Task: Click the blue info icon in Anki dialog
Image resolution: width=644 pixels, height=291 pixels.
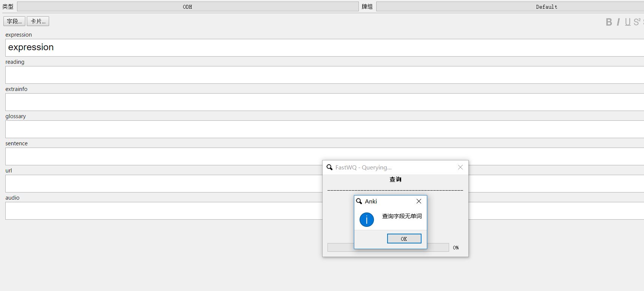Action: tap(367, 220)
